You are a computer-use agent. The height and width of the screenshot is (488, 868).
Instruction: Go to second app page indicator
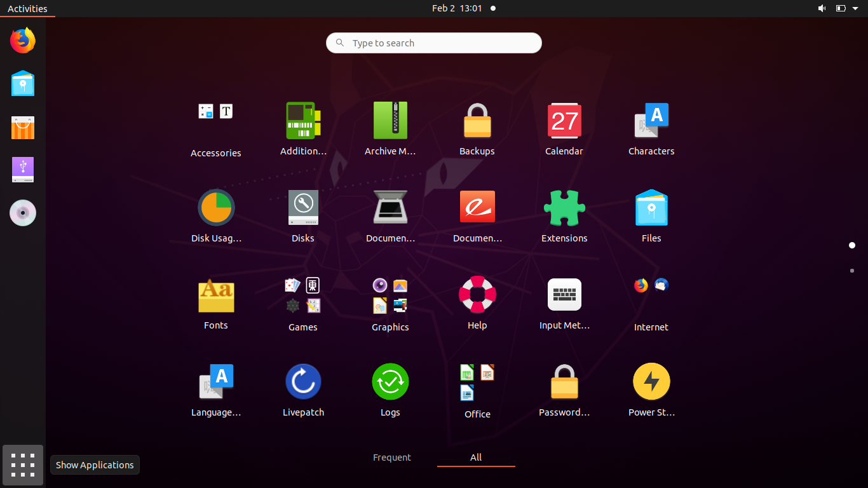[852, 271]
